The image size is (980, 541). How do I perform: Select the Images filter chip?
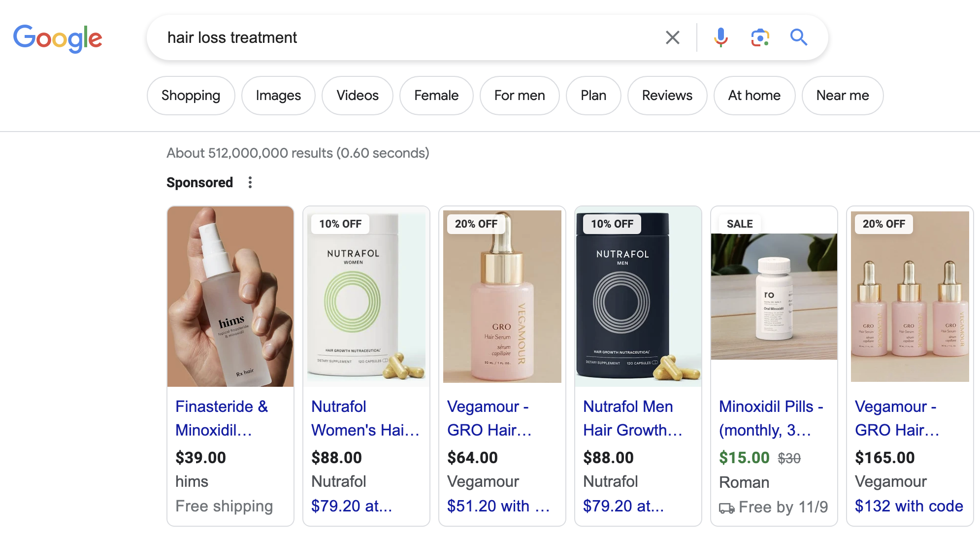(x=278, y=96)
